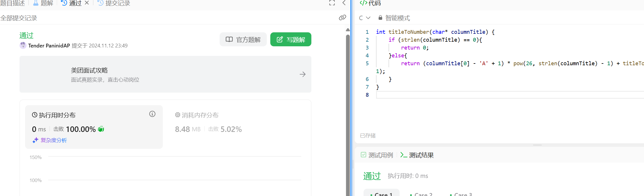The height and width of the screenshot is (196, 644).
Task: Click the clapping hands icon beside 100.00%
Action: pos(101,129)
